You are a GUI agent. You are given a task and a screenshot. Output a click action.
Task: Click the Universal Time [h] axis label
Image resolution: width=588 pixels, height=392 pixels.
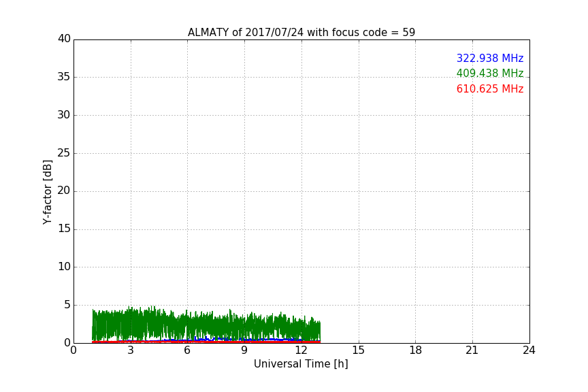click(301, 364)
